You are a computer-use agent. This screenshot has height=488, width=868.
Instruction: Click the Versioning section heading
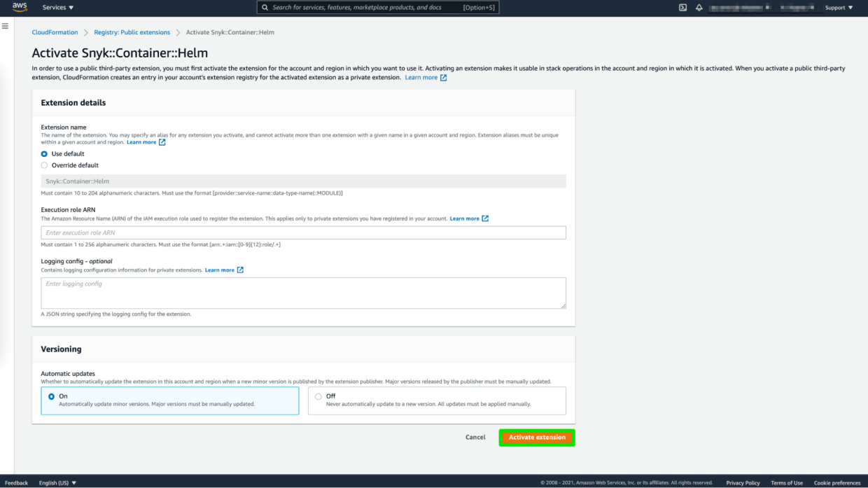click(x=61, y=349)
